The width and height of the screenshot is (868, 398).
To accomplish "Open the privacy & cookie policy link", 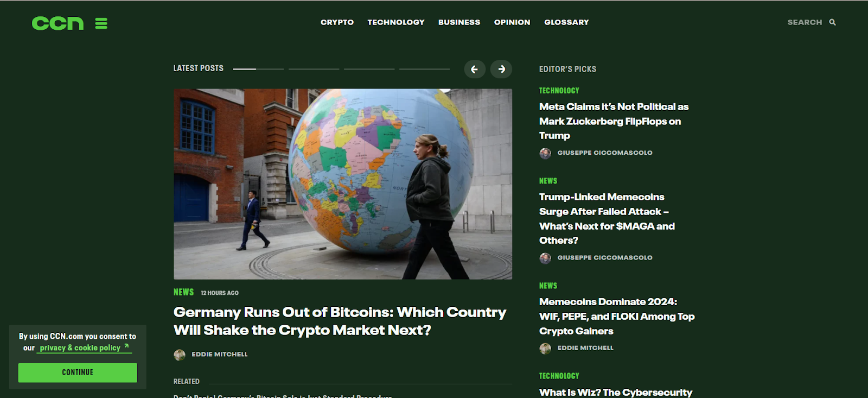I will [84, 348].
